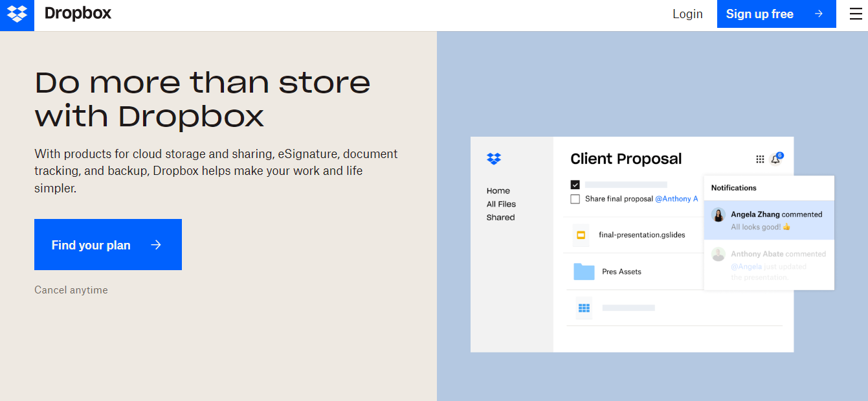Click the Pres Assets folder icon
The height and width of the screenshot is (401, 868).
point(584,271)
